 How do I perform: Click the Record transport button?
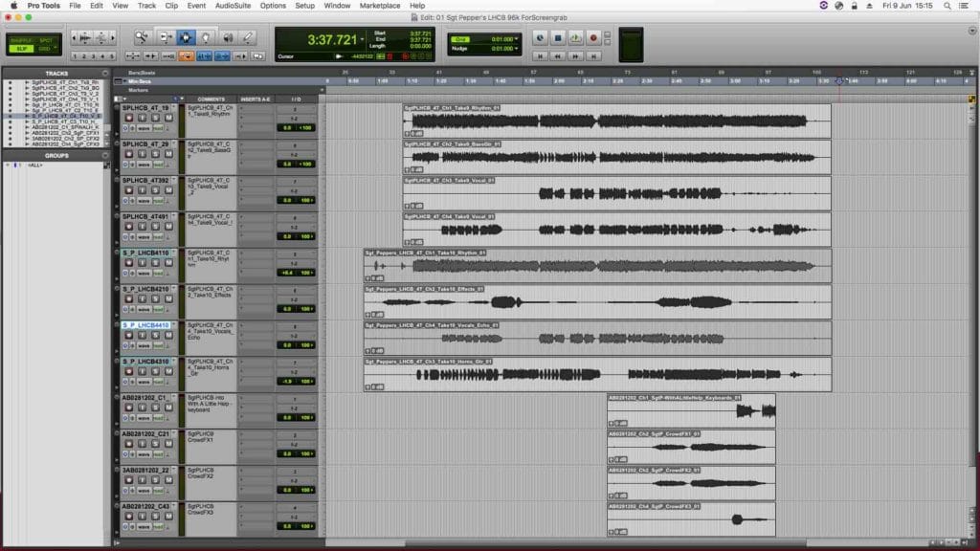click(593, 38)
